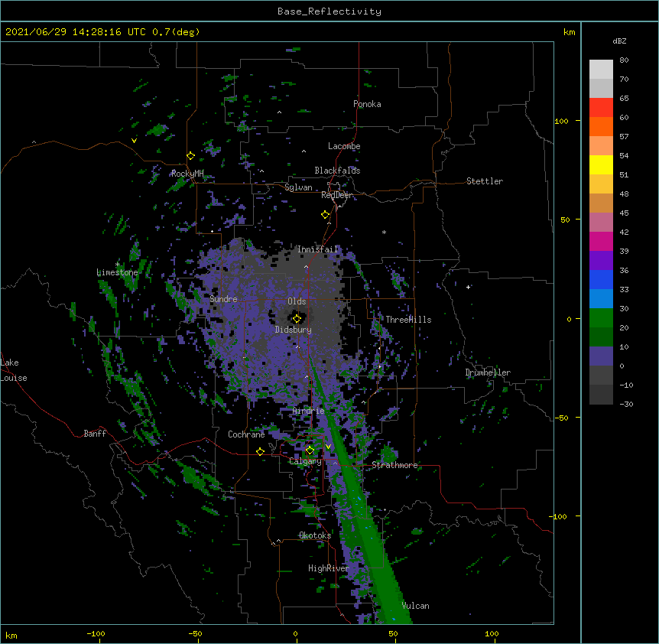Click the Strathmore city label
The image size is (659, 644).
[394, 465]
